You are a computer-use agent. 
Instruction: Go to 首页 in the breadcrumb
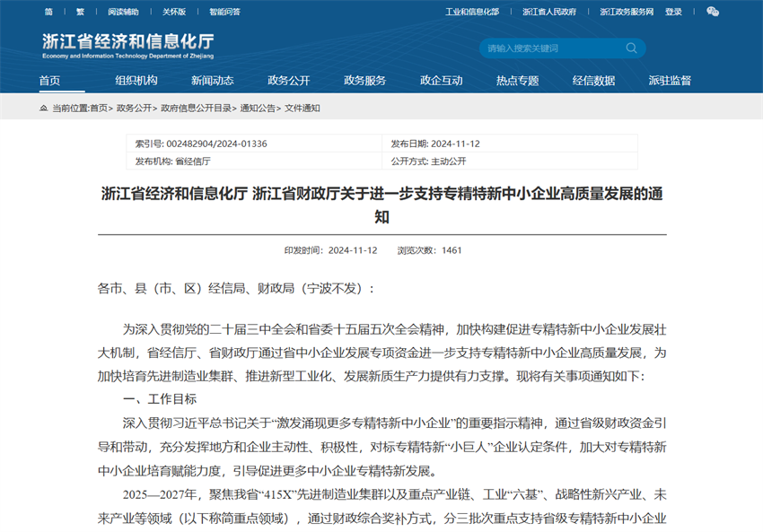[100, 108]
